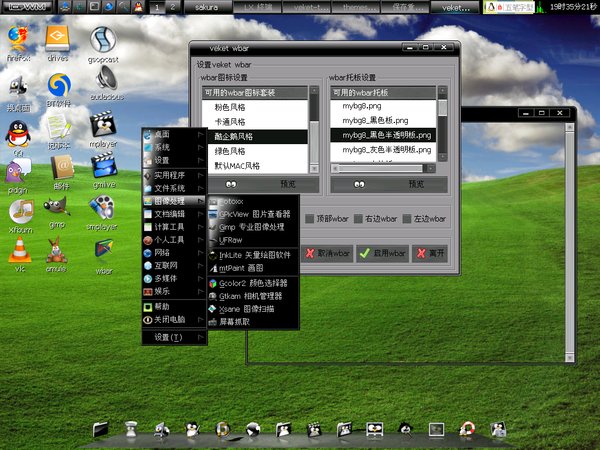The width and height of the screenshot is (600, 450).
Task: Check the 左边wbar option
Action: click(x=407, y=219)
